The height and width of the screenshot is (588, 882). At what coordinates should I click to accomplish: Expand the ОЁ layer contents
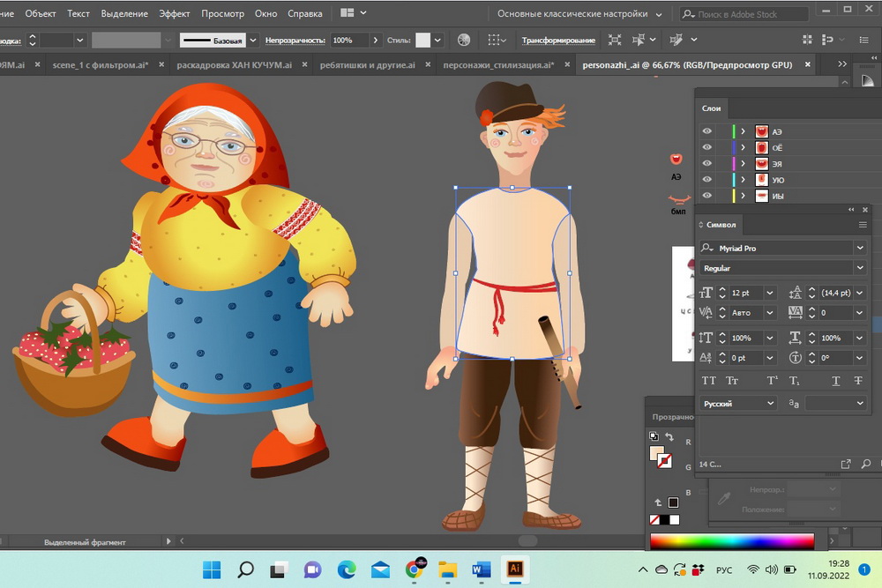click(744, 148)
